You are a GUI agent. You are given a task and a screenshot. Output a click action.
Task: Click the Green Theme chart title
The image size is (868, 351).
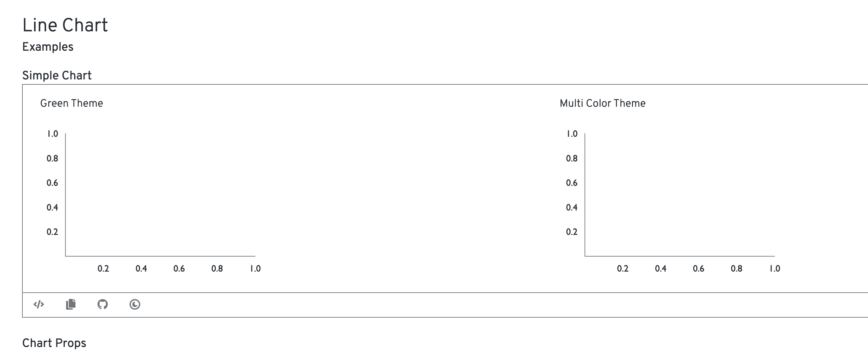[72, 103]
